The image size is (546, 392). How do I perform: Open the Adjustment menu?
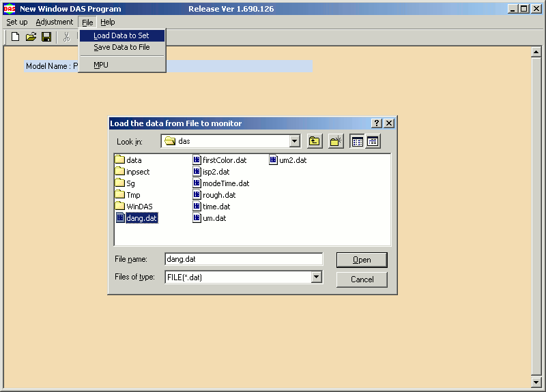pyautogui.click(x=55, y=22)
